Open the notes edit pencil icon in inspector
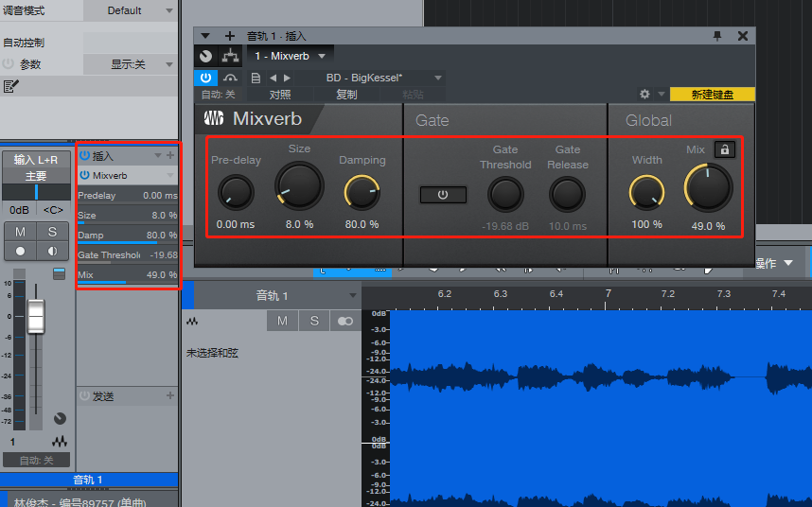 10,86
